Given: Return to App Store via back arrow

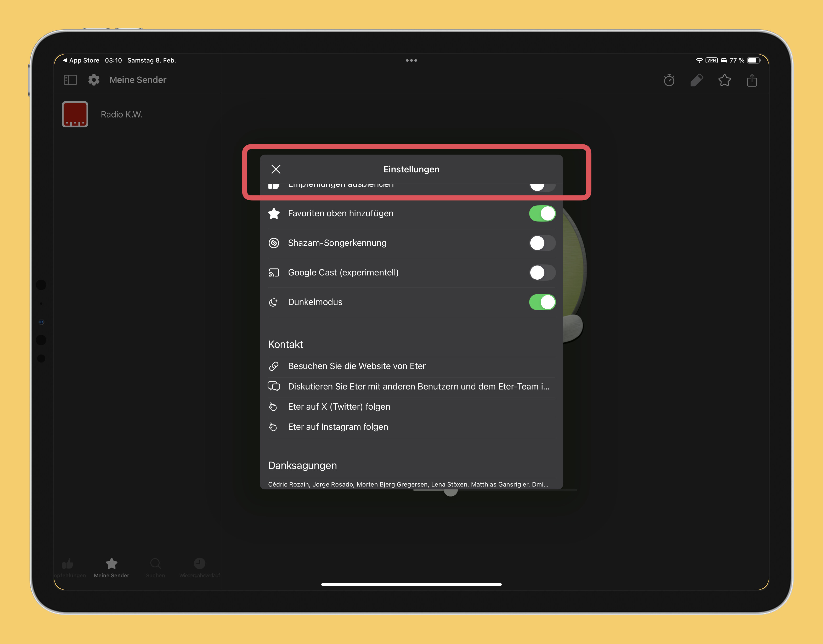Looking at the screenshot, I should [x=81, y=60].
